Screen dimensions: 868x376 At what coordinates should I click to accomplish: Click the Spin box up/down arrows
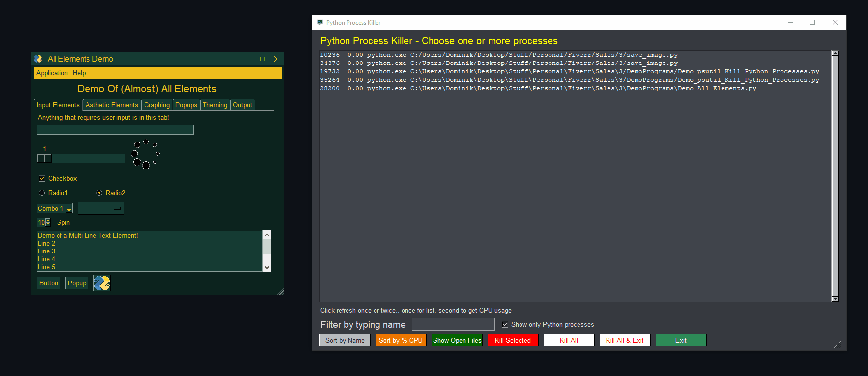tap(48, 223)
